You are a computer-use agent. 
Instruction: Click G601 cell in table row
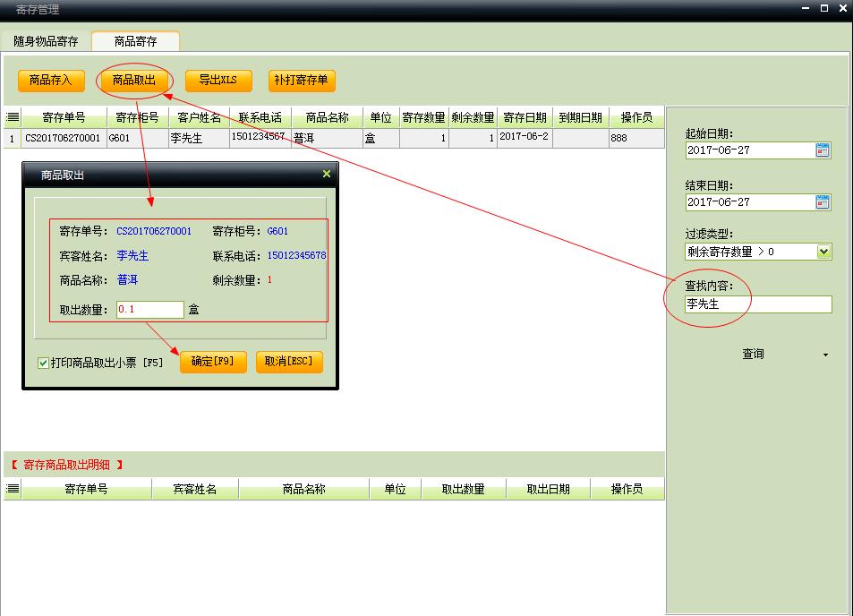pyautogui.click(x=138, y=138)
